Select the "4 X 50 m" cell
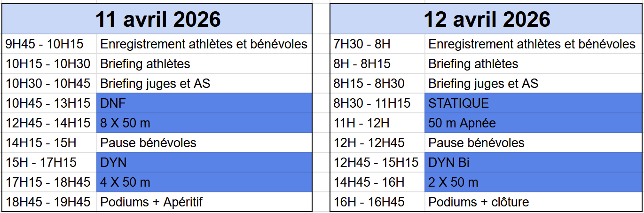 pyautogui.click(x=204, y=182)
